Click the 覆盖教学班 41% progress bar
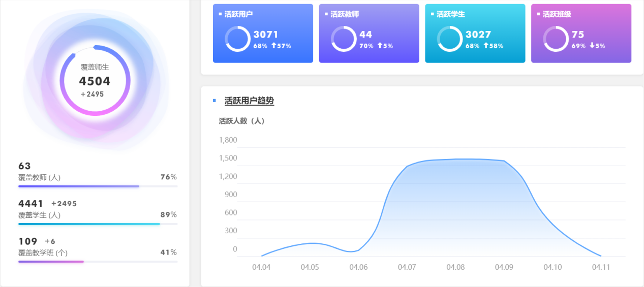 coord(98,262)
